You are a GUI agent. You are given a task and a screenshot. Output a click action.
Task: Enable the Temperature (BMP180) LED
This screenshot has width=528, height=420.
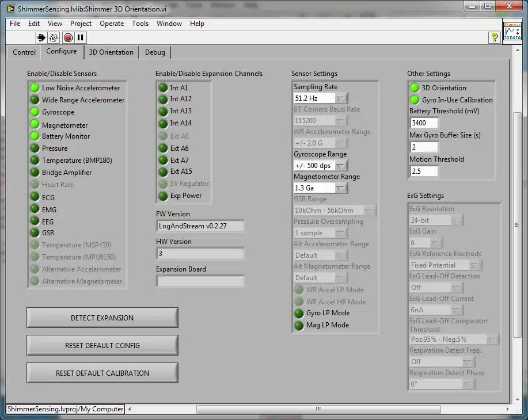point(35,161)
